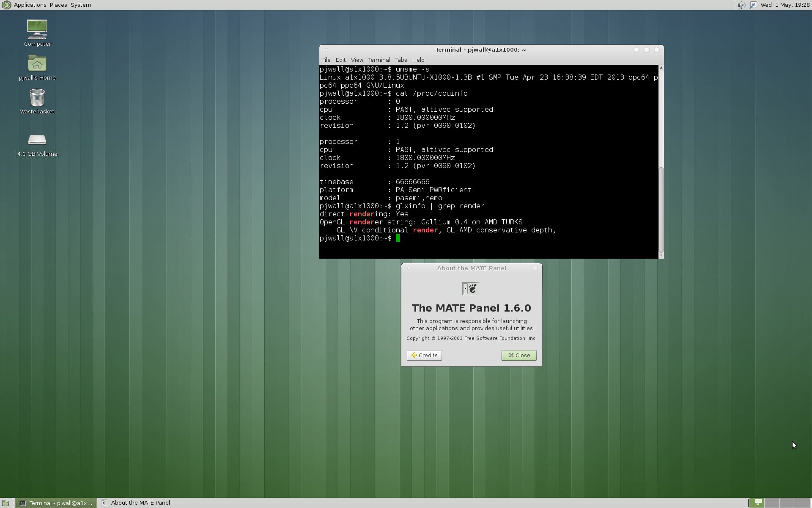Open the terminal's View menu
Screen dimensions: 812x508
[x=357, y=60]
